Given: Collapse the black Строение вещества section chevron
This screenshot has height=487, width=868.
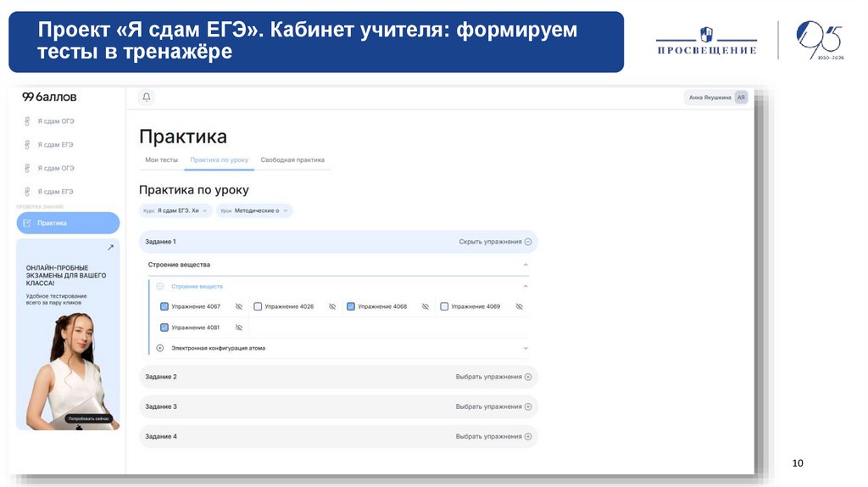Looking at the screenshot, I should [526, 265].
